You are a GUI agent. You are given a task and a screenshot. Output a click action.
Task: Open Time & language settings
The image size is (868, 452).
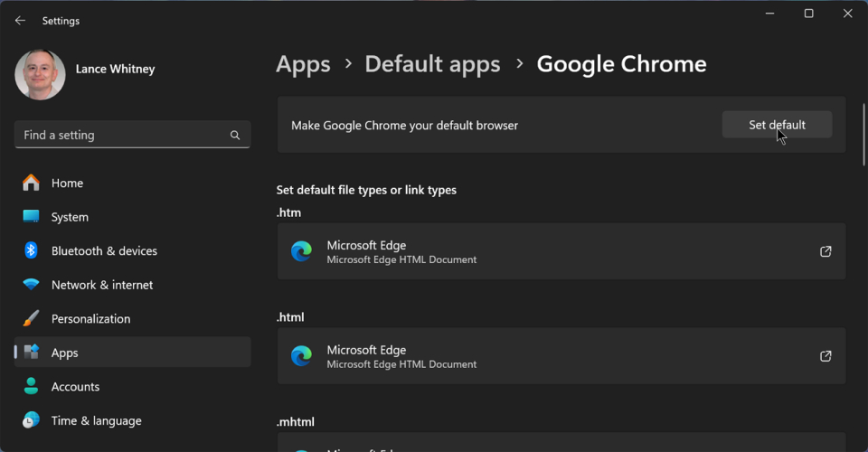(132, 420)
